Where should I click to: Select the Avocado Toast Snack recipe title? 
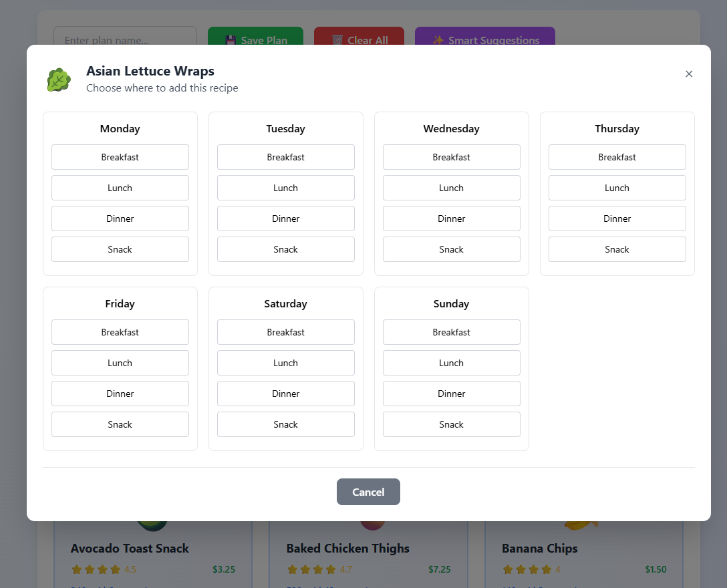click(130, 548)
